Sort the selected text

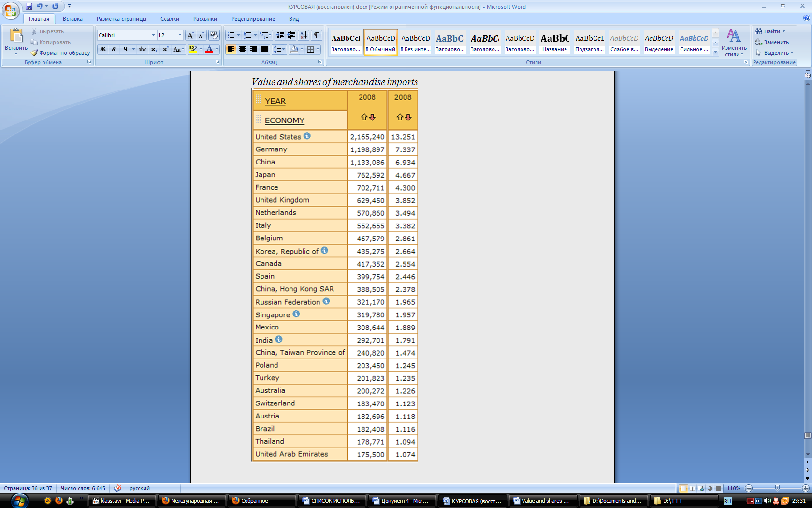tap(304, 35)
